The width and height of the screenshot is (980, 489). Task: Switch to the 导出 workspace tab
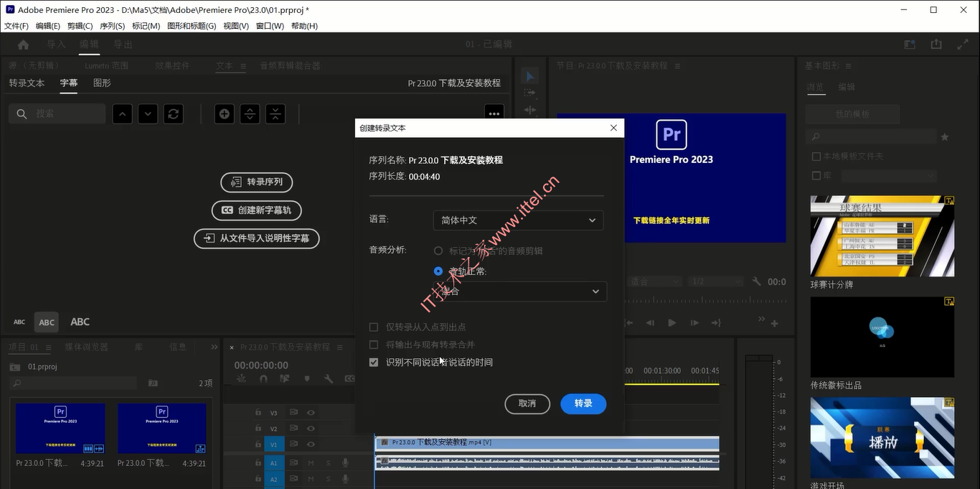(x=123, y=45)
